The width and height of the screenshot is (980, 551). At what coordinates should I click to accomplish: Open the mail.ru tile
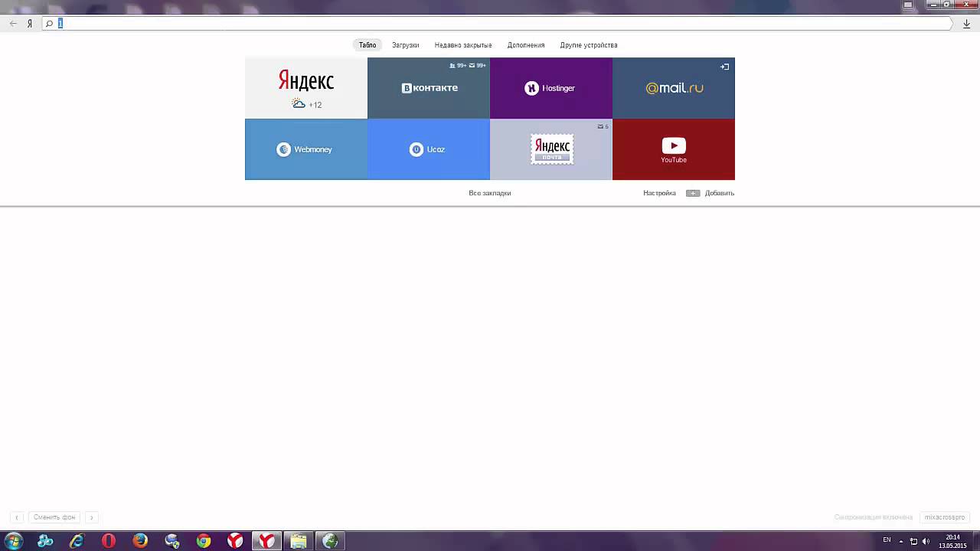(x=674, y=88)
